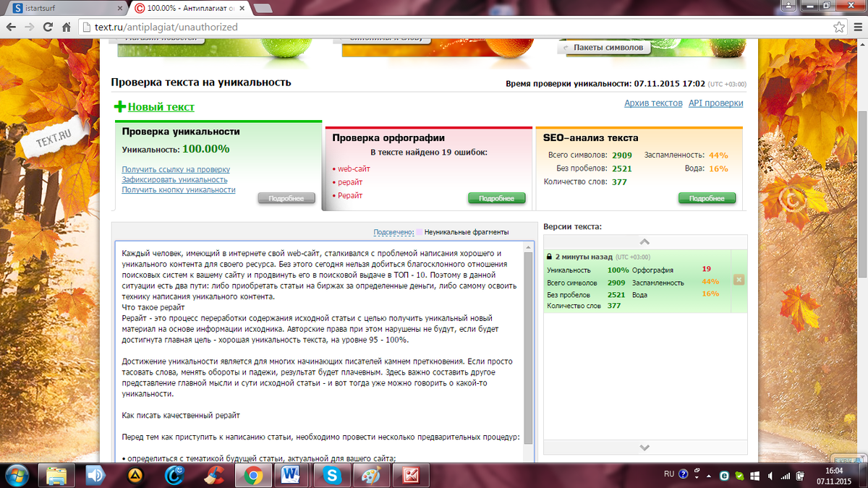Open Архив текстов link
Viewport: 868px width, 488px height.
(x=653, y=103)
